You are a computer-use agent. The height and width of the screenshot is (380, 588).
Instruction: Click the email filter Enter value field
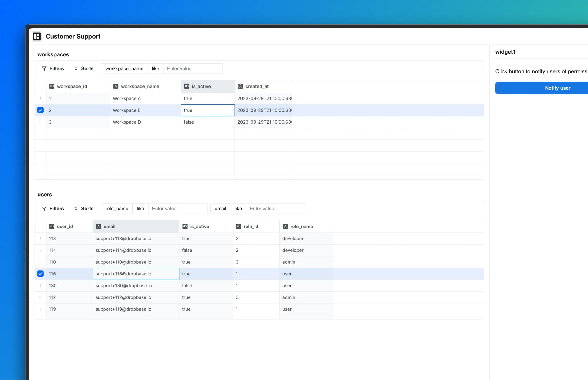pos(276,209)
